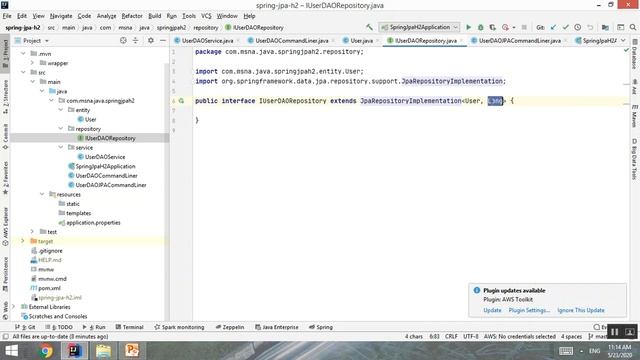Open Project panel settings gear

[151, 40]
